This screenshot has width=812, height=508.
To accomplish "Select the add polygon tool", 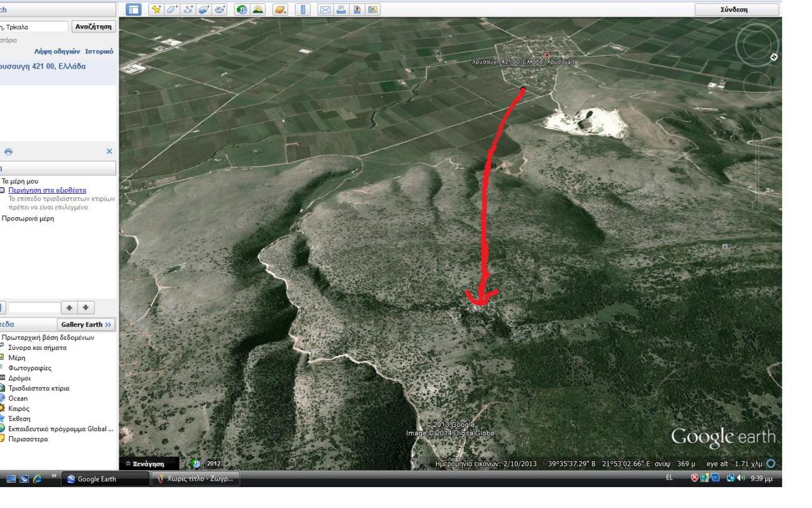I will [172, 10].
